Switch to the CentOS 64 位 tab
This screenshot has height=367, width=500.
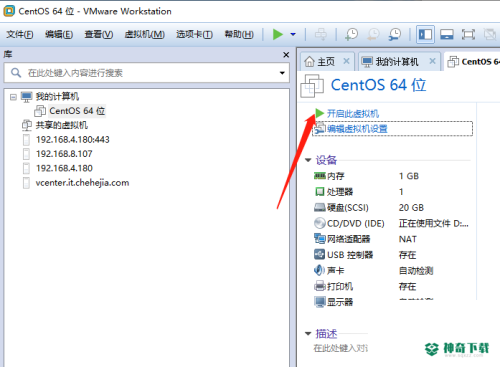473,62
